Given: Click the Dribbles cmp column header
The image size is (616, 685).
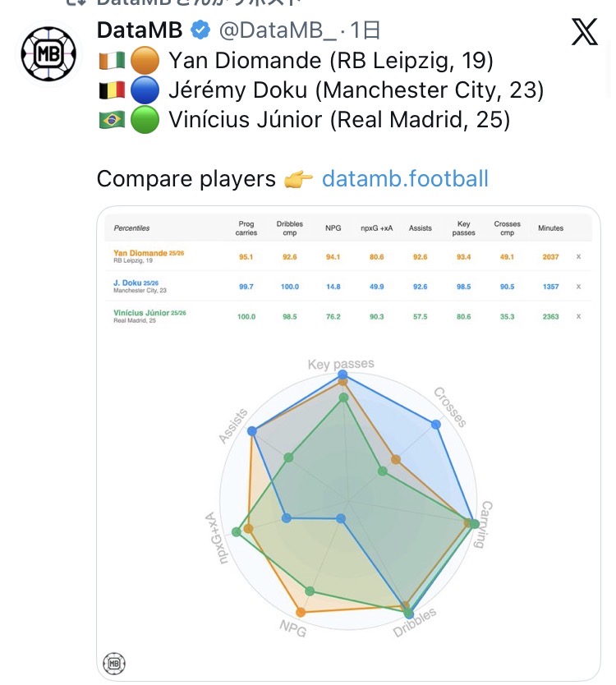Looking at the screenshot, I should [x=290, y=228].
